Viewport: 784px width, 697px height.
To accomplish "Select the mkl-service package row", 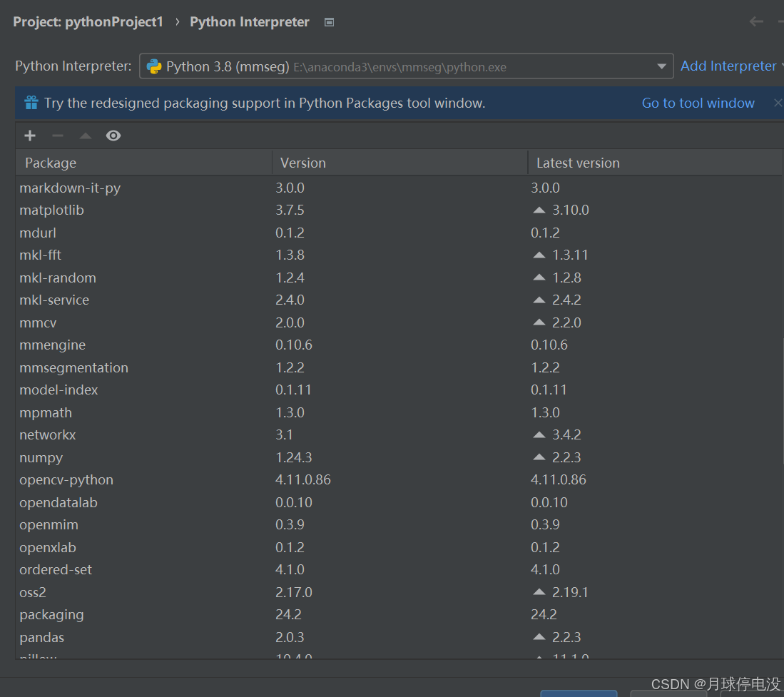I will coord(399,300).
